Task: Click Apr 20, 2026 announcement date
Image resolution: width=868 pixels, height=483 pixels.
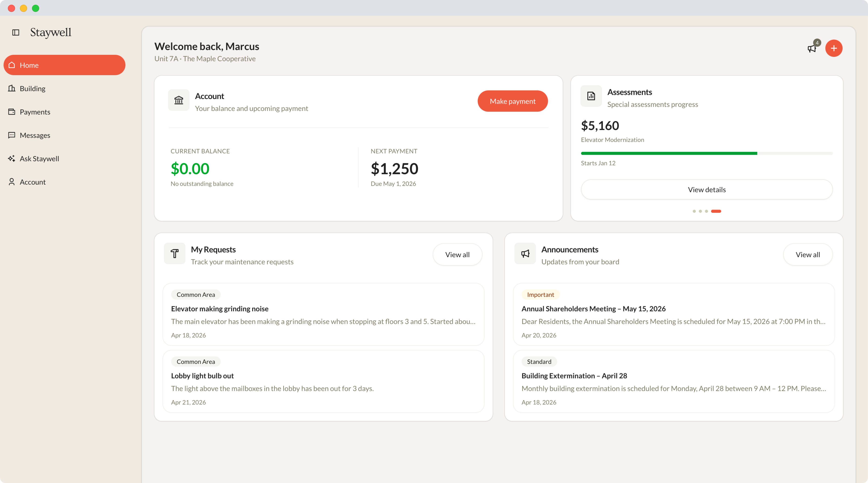Action: click(539, 335)
